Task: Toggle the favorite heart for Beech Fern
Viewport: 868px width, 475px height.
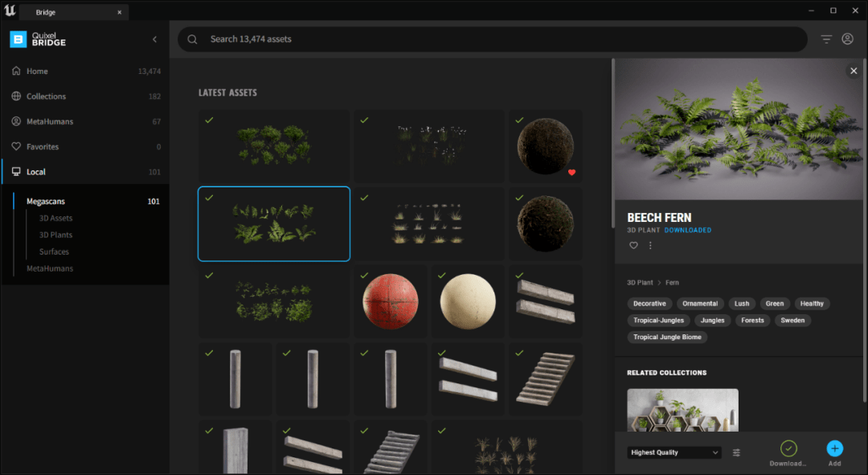Action: pos(633,245)
